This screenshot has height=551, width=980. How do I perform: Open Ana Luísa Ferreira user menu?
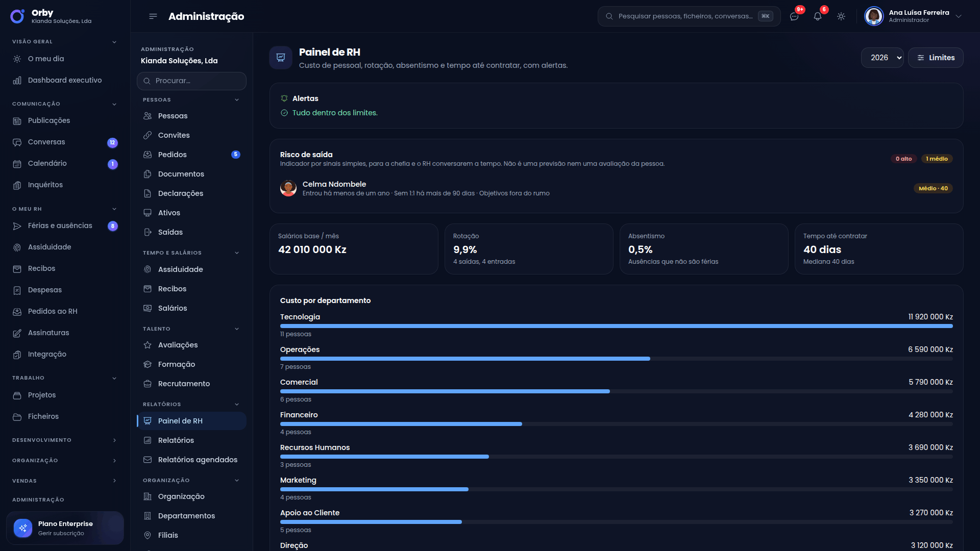coord(913,16)
